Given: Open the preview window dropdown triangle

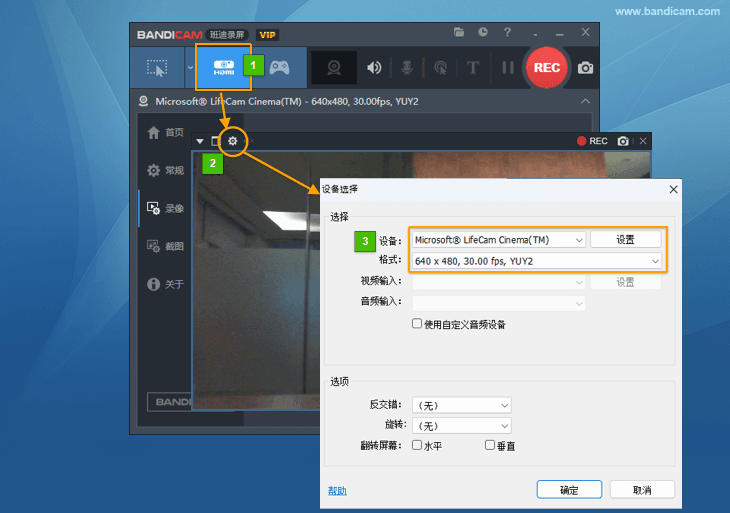Looking at the screenshot, I should (x=200, y=141).
